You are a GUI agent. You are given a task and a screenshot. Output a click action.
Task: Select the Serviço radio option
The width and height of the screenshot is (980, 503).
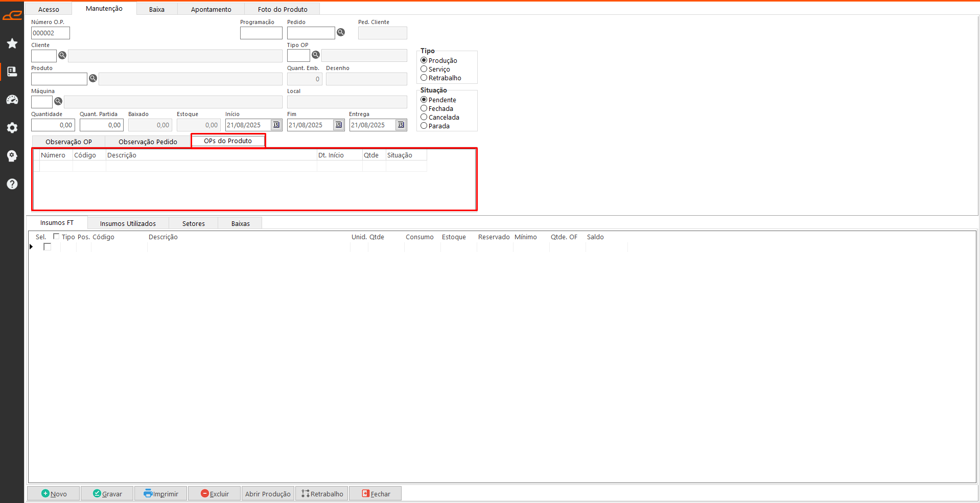[x=424, y=69]
